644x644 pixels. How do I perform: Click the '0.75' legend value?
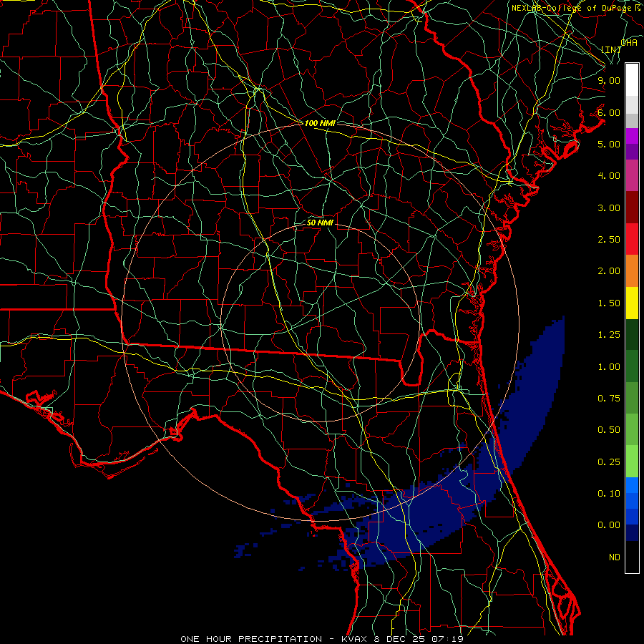(x=609, y=399)
